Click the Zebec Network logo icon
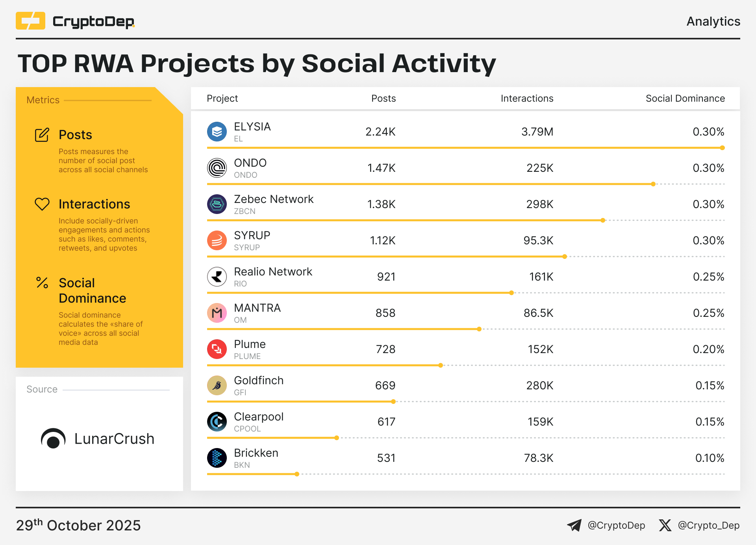756x545 pixels. click(217, 204)
